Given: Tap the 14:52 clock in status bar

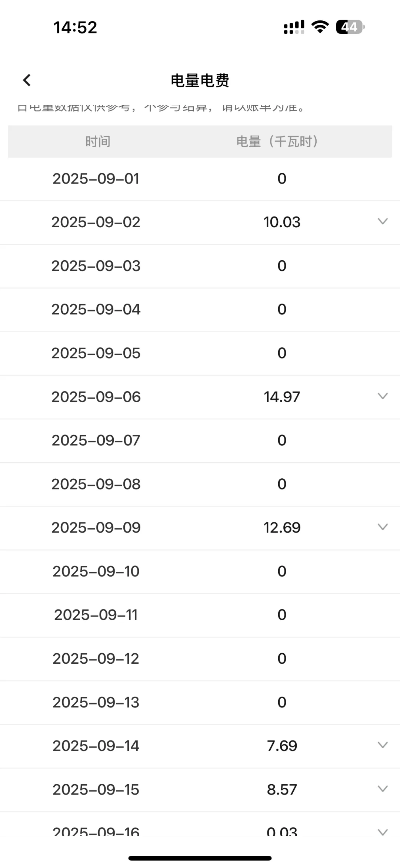Looking at the screenshot, I should tap(75, 27).
